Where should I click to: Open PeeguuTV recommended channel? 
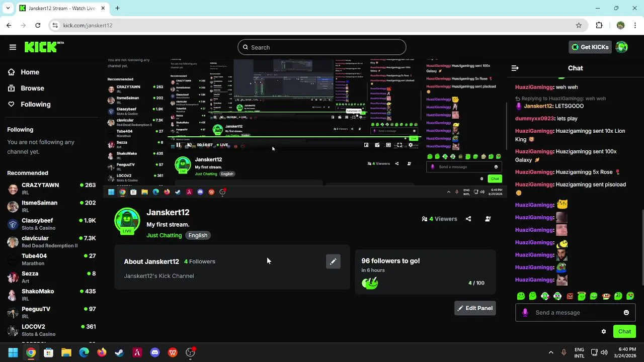(51, 312)
